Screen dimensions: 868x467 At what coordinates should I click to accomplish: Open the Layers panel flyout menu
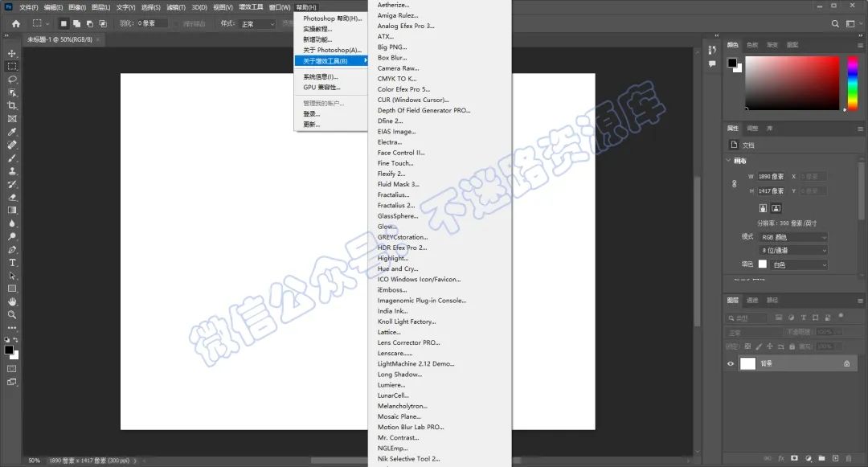tap(860, 301)
